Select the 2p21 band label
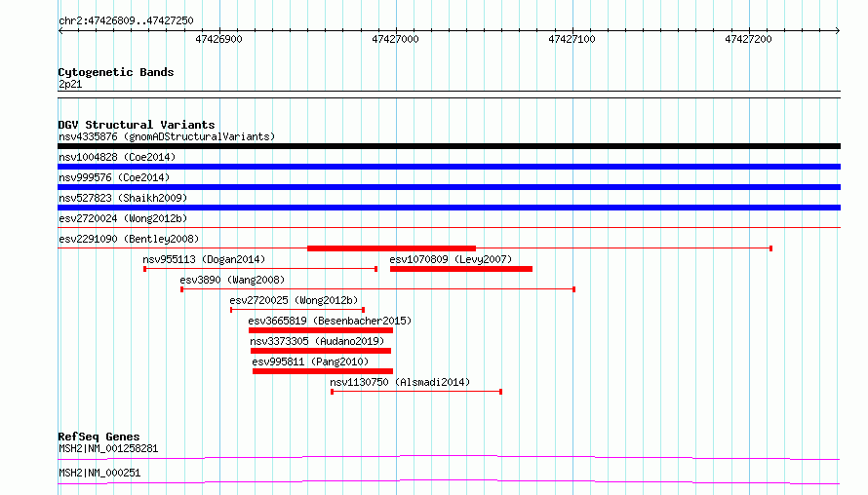The height and width of the screenshot is (495, 868). point(70,84)
